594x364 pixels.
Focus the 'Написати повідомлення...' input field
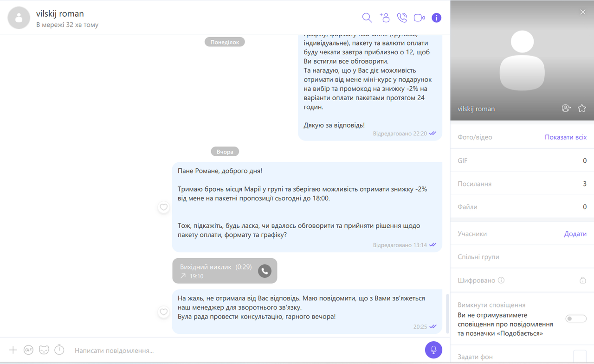pyautogui.click(x=246, y=350)
